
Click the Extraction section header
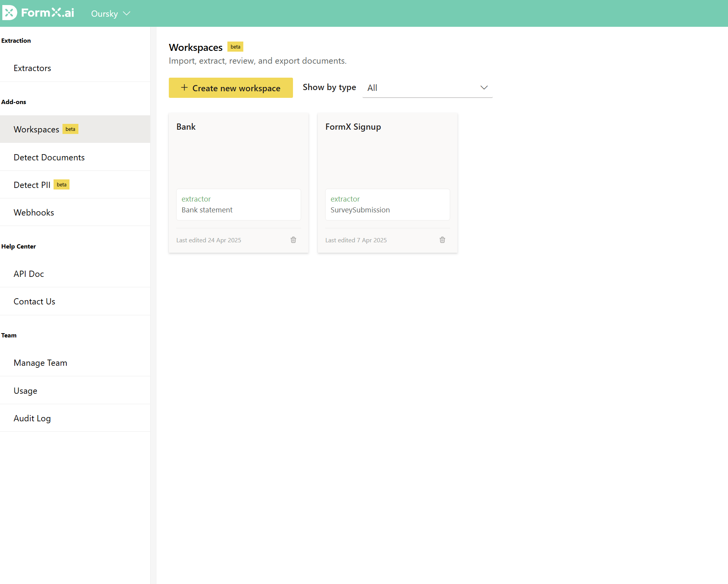click(16, 40)
